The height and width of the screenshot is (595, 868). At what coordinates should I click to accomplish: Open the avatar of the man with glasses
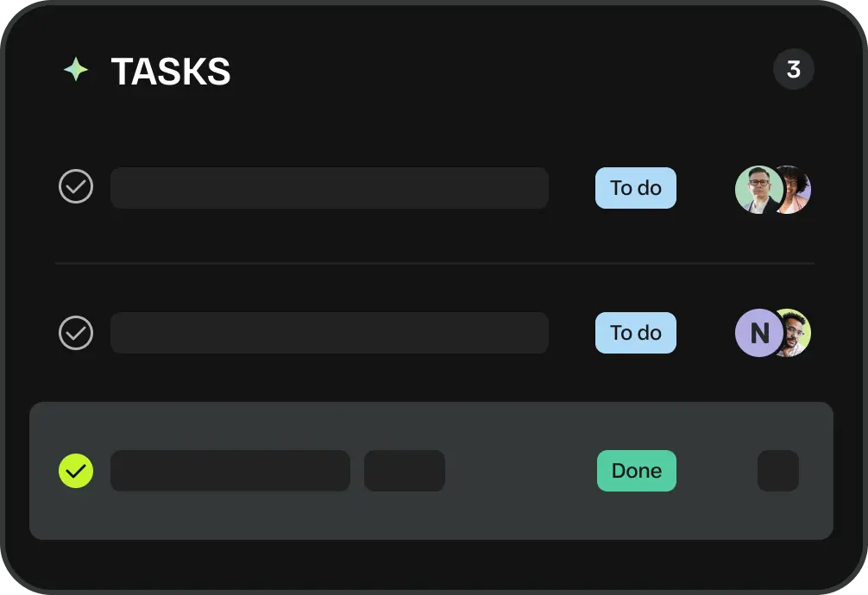758,188
